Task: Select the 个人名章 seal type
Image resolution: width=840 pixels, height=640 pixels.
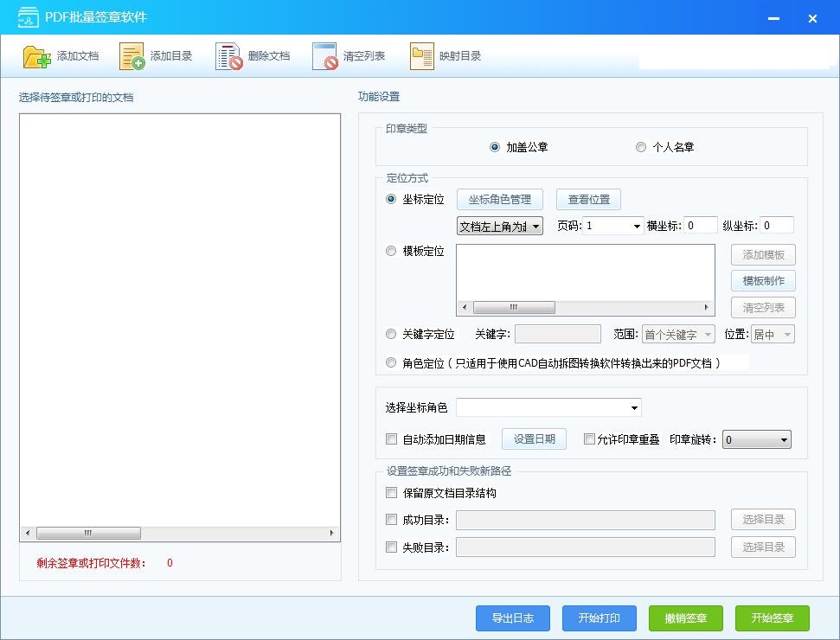Action: pos(641,147)
